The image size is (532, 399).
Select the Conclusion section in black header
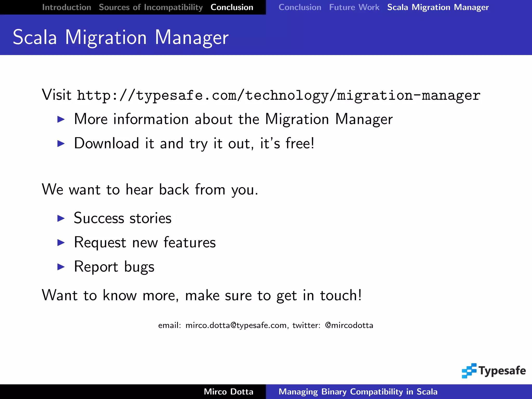coord(232,7)
